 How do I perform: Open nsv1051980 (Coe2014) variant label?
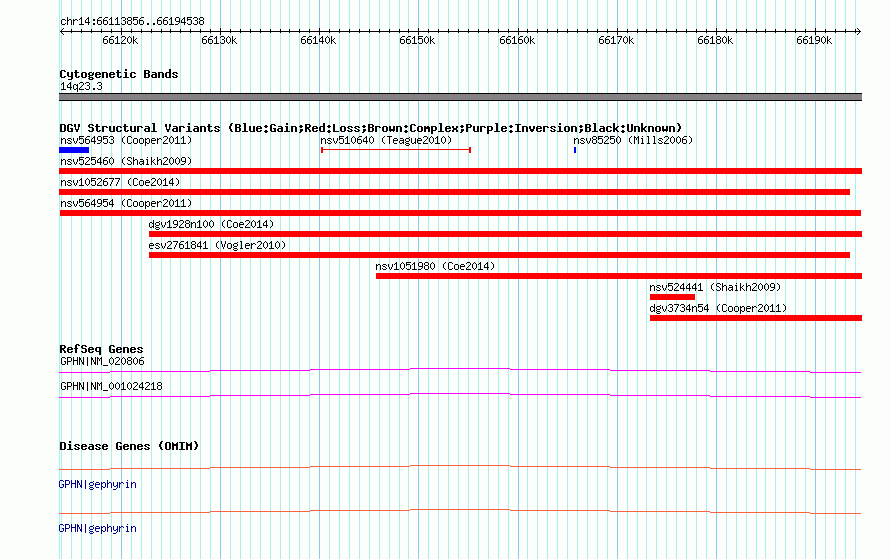(435, 266)
